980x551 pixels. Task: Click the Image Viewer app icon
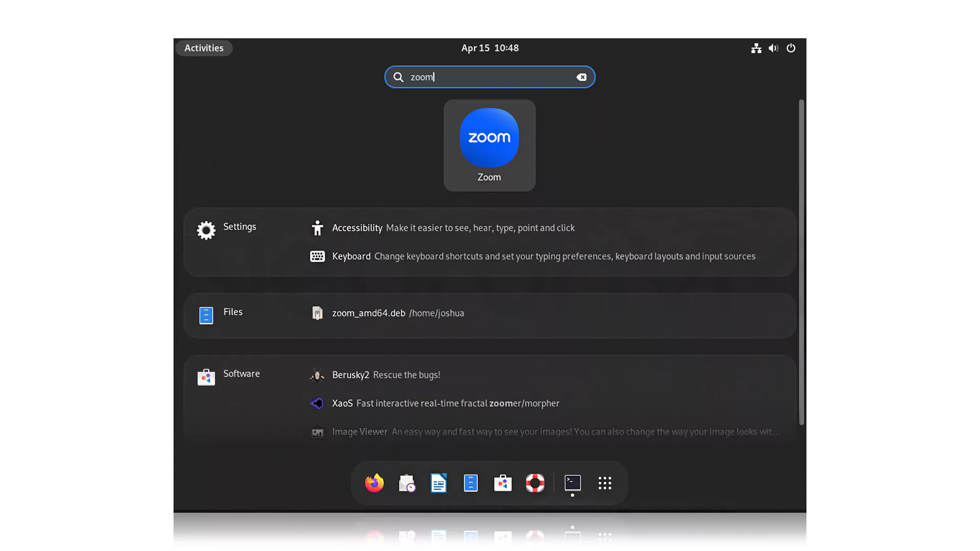(x=317, y=432)
